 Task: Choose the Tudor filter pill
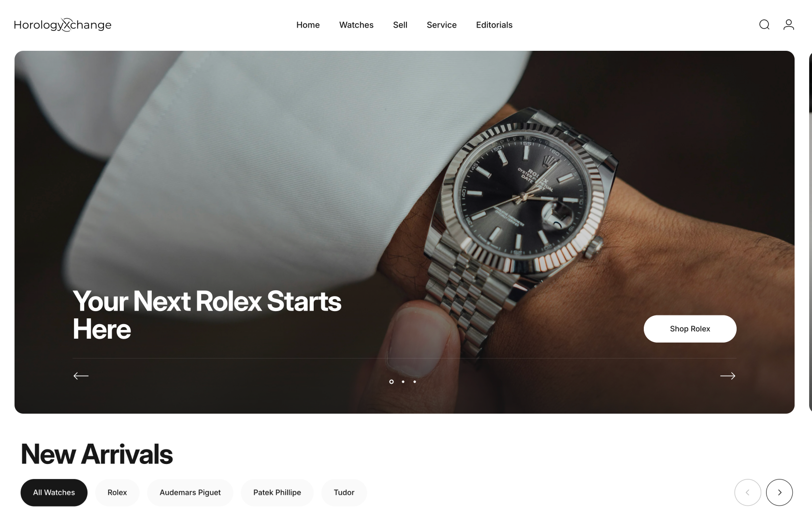(x=344, y=493)
